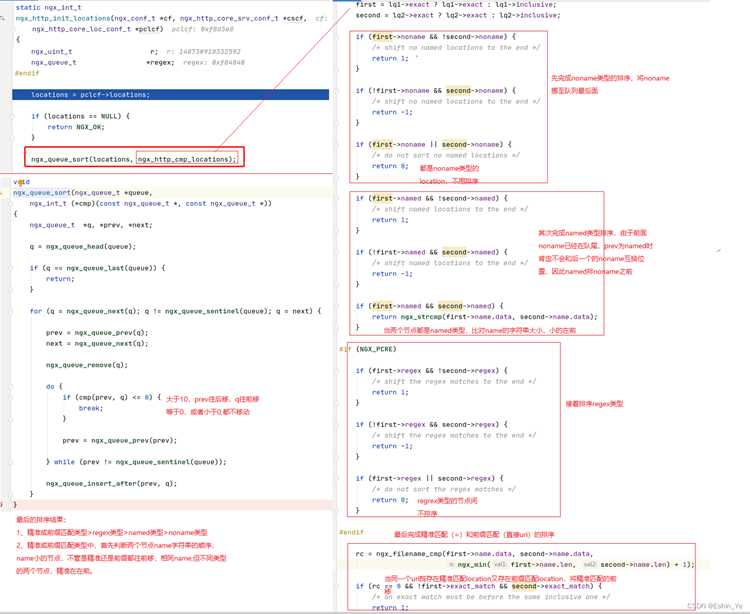Select the 'next = ngx_queue_next(q);' line
The width and height of the screenshot is (750, 614).
coord(97,344)
